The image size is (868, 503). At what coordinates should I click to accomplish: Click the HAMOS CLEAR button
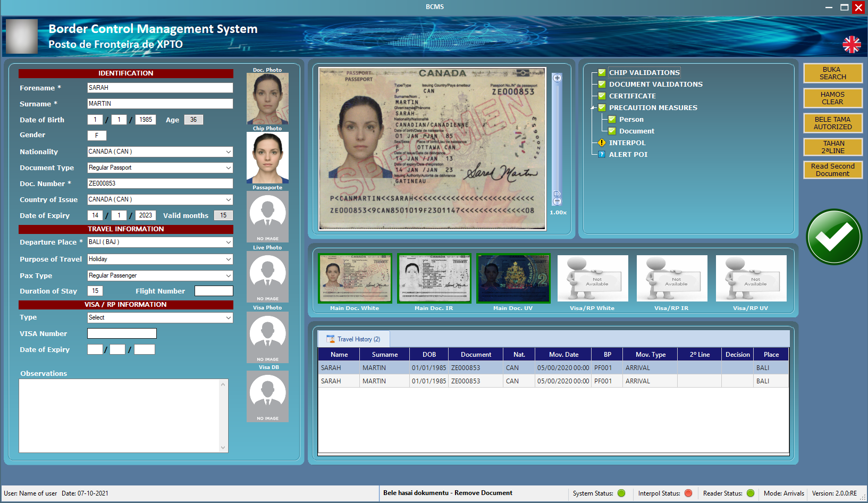pyautogui.click(x=832, y=98)
